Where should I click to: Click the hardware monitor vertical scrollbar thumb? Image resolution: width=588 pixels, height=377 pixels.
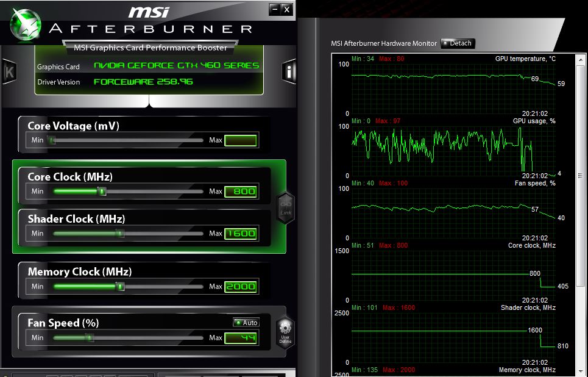(581, 176)
